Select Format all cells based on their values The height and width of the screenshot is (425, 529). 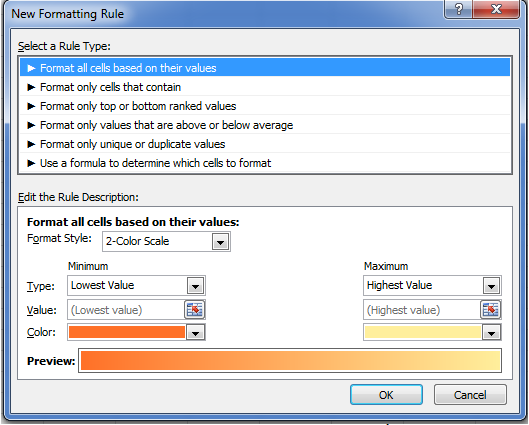pos(265,68)
